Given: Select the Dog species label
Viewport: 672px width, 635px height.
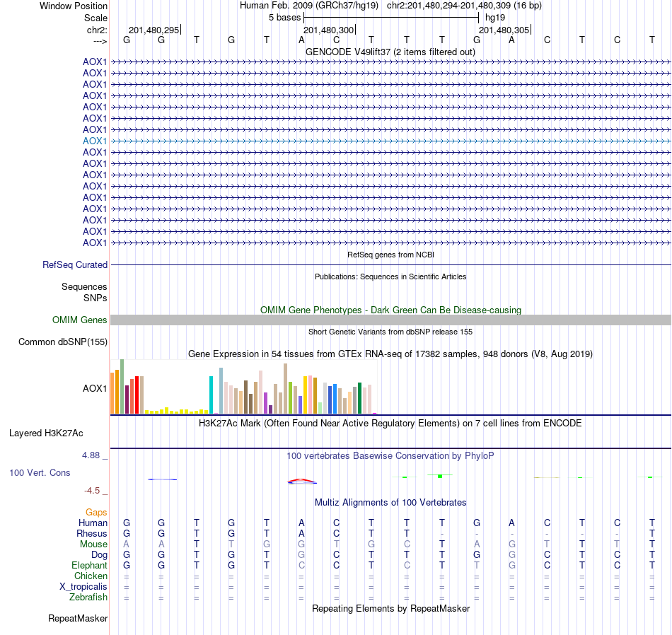Looking at the screenshot, I should pyautogui.click(x=100, y=555).
